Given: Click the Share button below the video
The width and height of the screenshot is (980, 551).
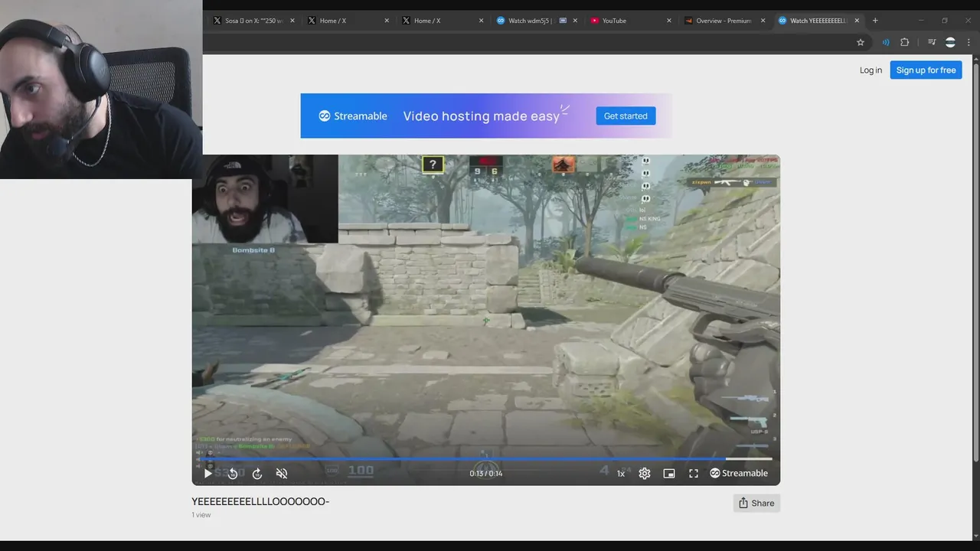Looking at the screenshot, I should (x=756, y=503).
